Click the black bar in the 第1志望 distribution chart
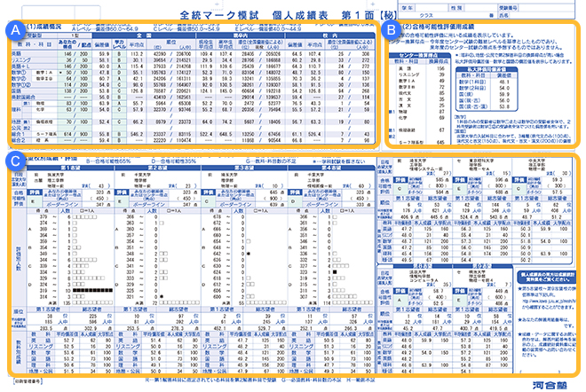This screenshot has width=586, height=392. point(93,290)
